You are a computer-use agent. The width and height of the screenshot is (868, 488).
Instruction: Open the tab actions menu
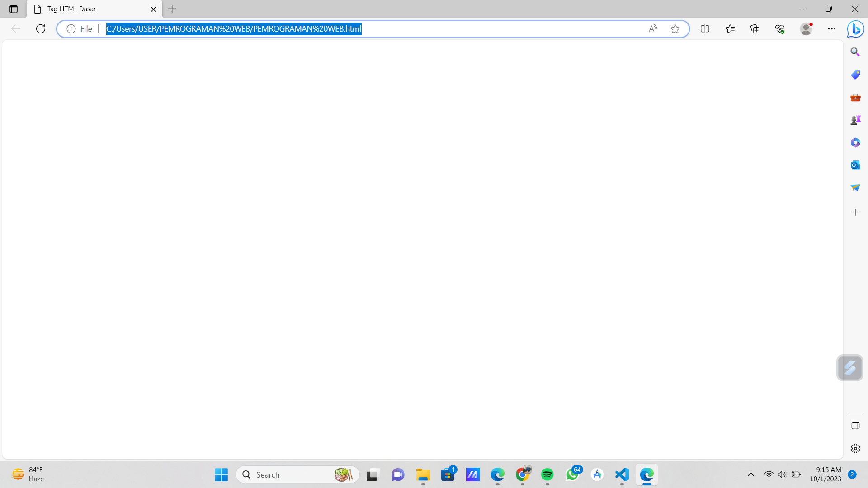point(13,9)
